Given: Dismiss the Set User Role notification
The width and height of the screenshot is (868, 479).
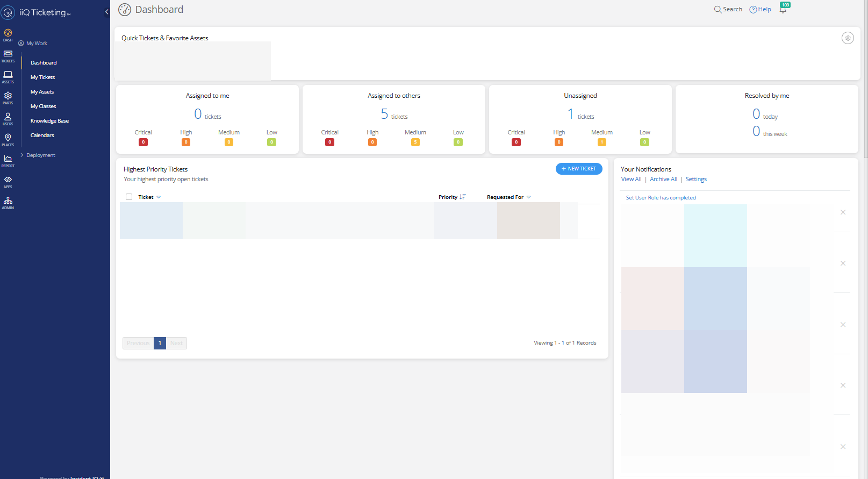Looking at the screenshot, I should (x=843, y=212).
